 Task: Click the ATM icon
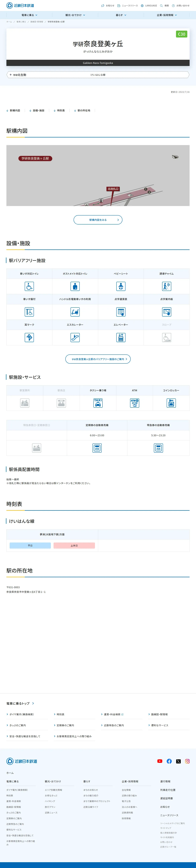coord(135,403)
